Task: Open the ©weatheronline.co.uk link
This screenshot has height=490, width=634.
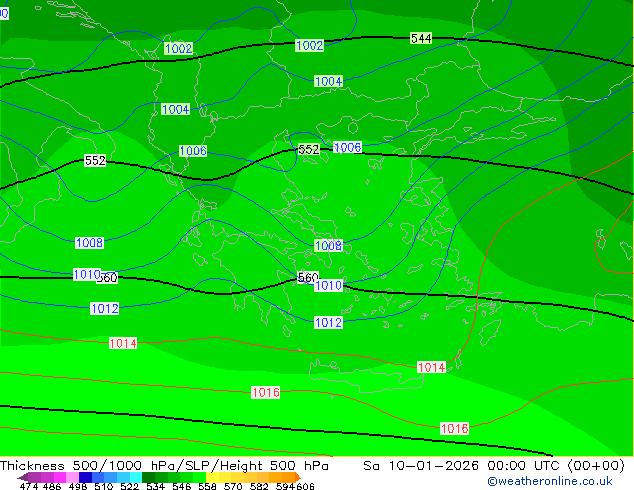Action: coord(550,481)
